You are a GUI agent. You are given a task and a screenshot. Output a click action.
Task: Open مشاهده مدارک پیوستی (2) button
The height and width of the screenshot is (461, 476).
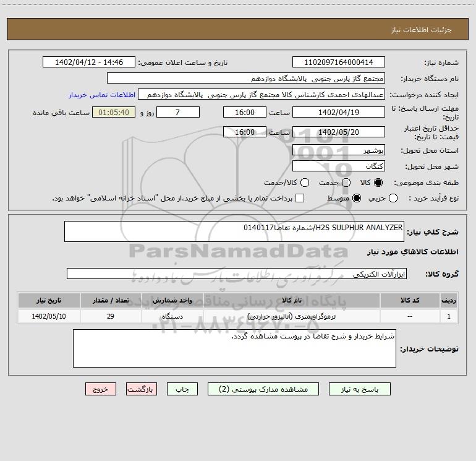pos(263,389)
